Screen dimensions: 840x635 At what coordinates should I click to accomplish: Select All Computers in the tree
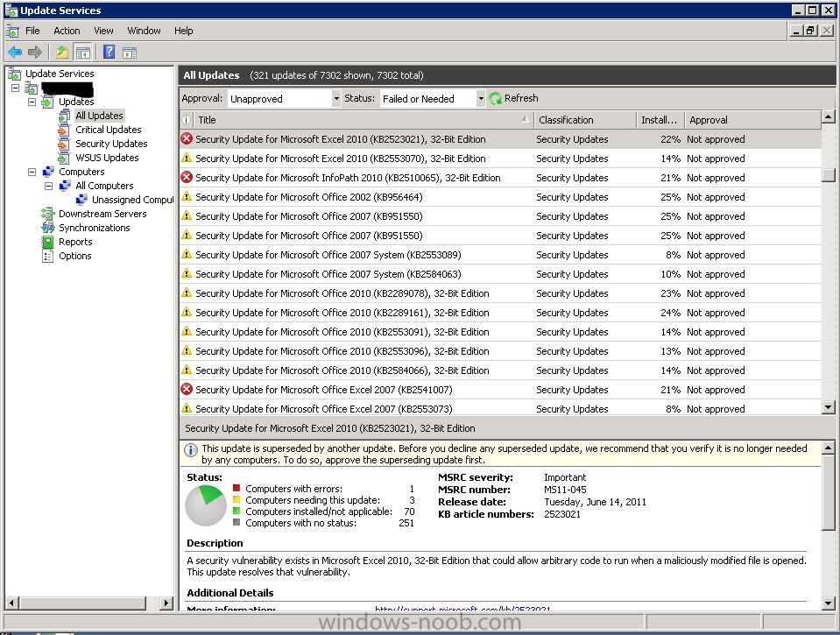104,186
